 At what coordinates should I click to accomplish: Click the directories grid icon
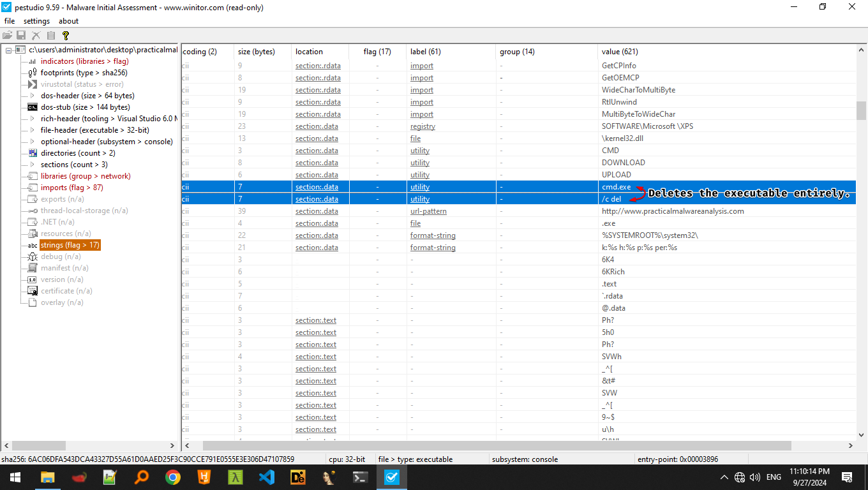32,153
